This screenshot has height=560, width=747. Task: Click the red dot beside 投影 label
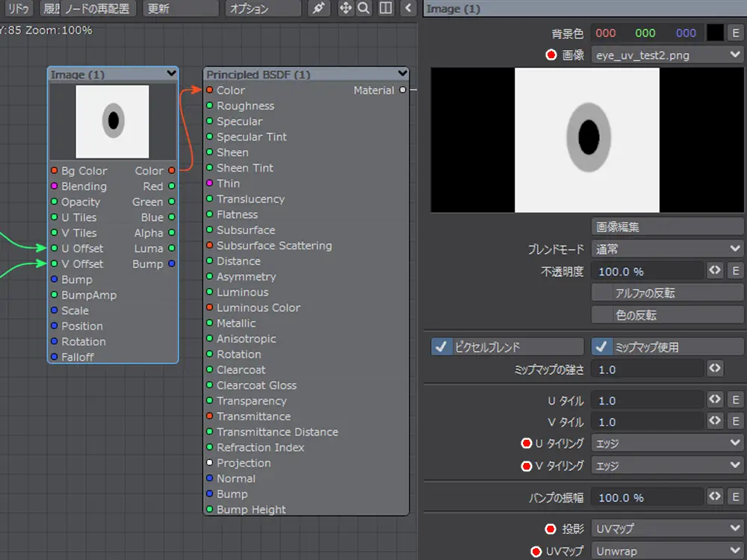point(551,529)
